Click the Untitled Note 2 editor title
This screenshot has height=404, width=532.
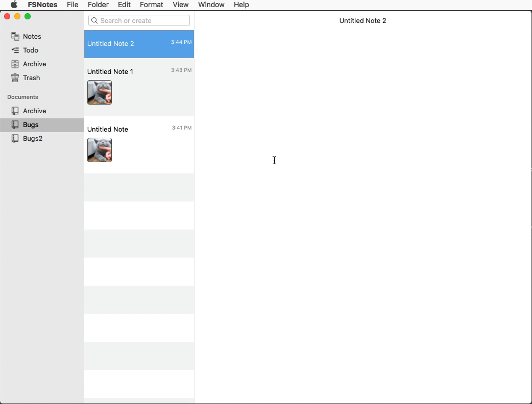click(x=362, y=21)
